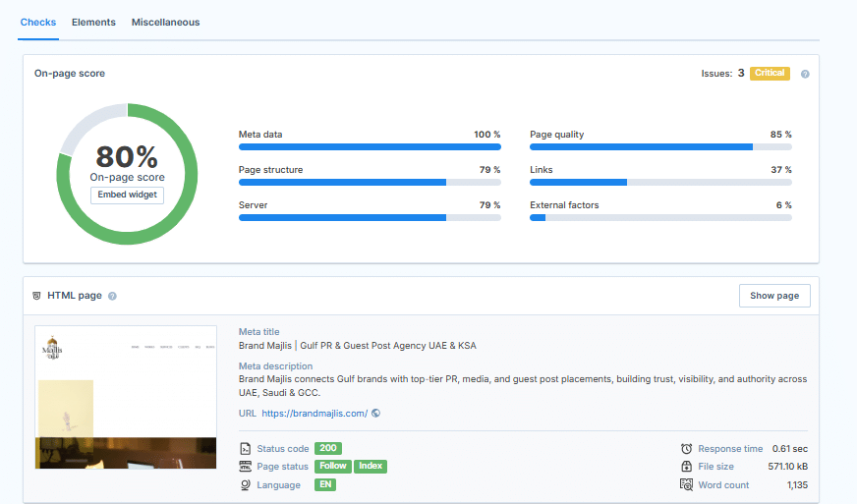The width and height of the screenshot is (857, 504).
Task: Click the File size label
Action: pos(716,467)
